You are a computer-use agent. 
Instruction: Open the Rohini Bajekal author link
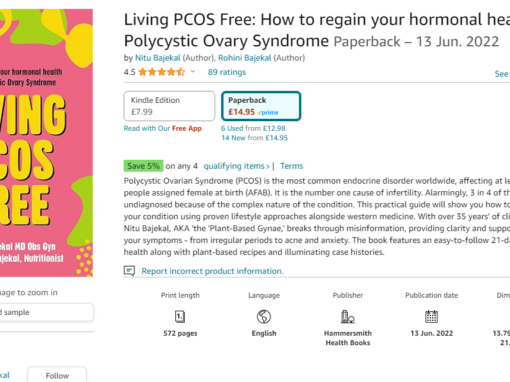click(x=245, y=58)
